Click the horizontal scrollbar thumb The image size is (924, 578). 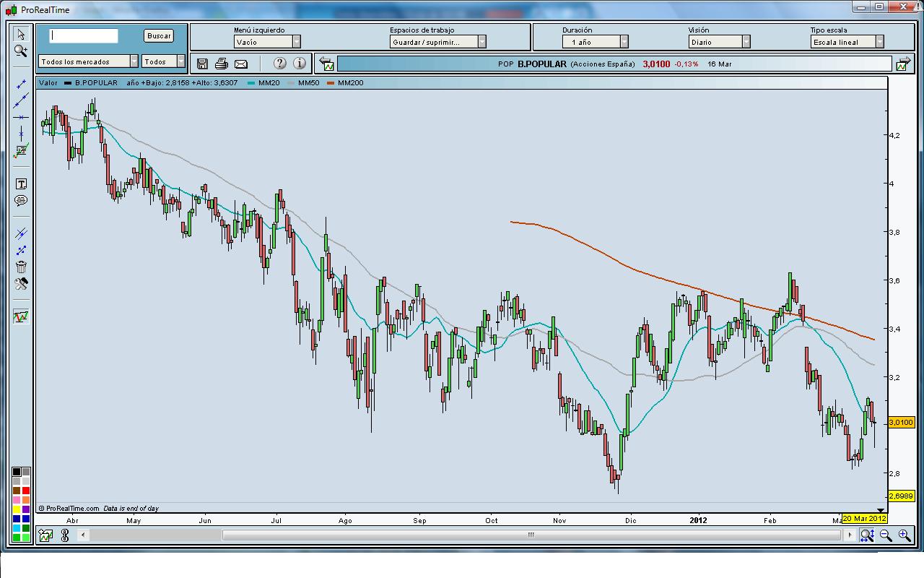(x=531, y=535)
